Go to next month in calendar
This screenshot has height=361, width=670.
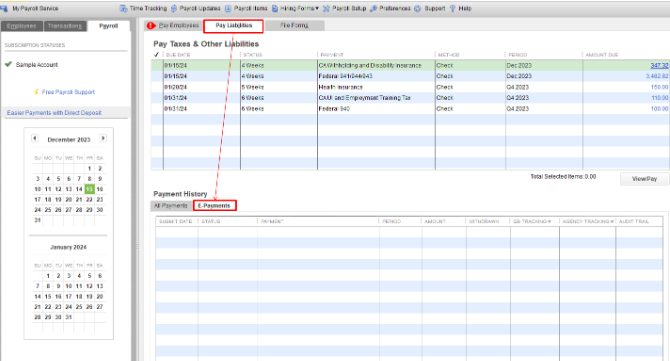(x=103, y=138)
